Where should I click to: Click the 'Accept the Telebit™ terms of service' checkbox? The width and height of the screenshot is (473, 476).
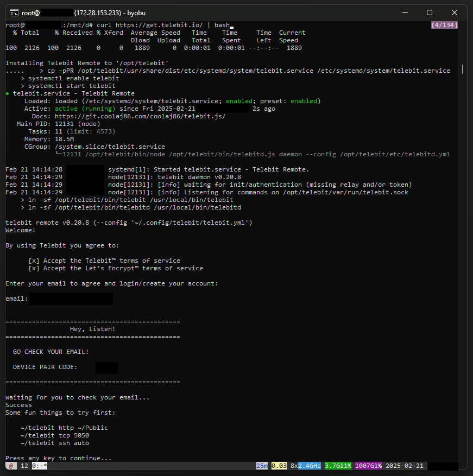tap(34, 261)
